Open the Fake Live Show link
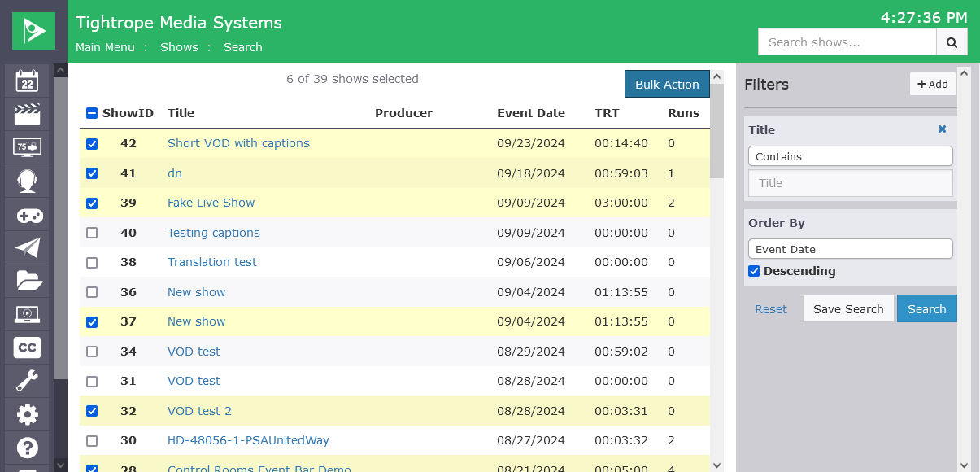980x472 pixels. 211,203
